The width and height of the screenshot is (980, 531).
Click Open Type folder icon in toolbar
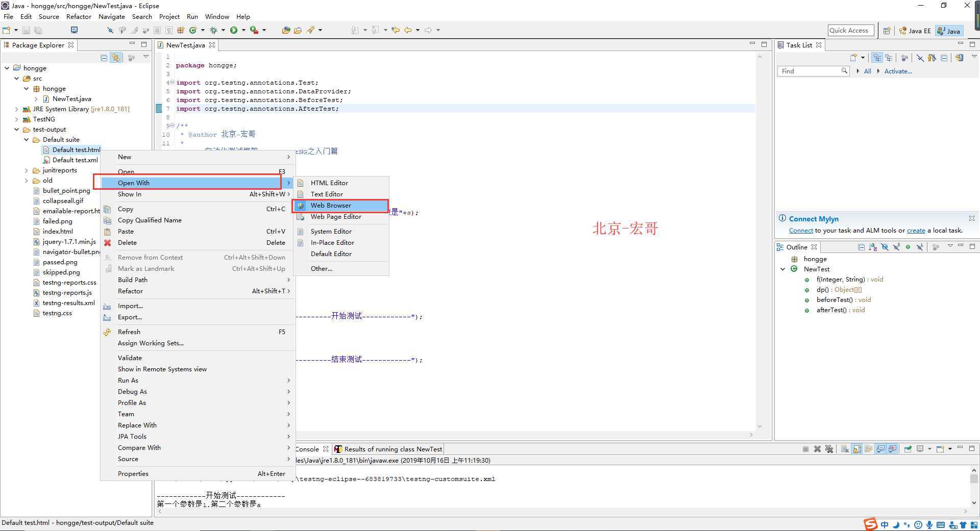pos(286,30)
